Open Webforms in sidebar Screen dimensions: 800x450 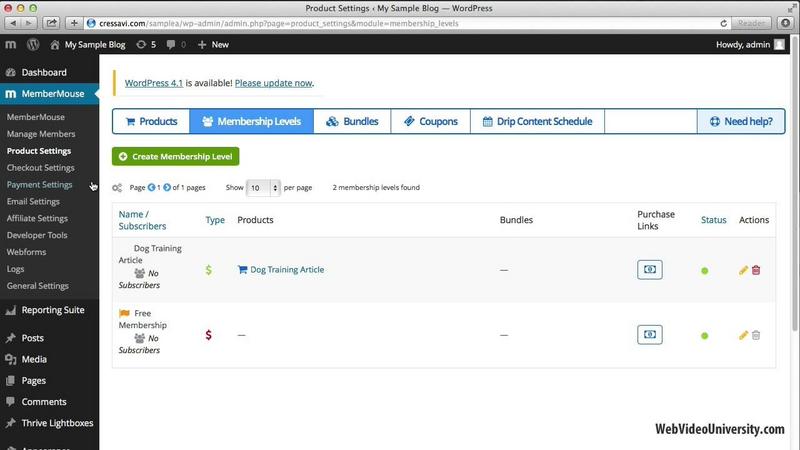(x=26, y=252)
